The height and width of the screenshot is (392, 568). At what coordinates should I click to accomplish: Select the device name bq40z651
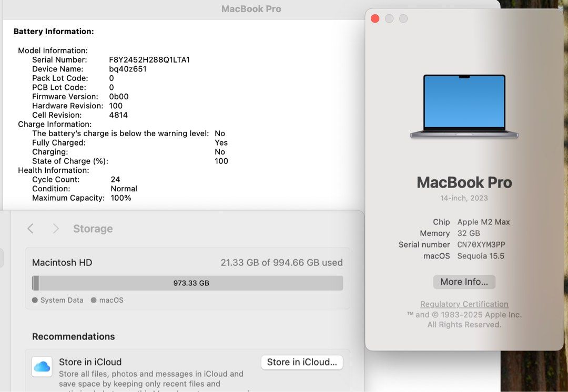pos(127,69)
